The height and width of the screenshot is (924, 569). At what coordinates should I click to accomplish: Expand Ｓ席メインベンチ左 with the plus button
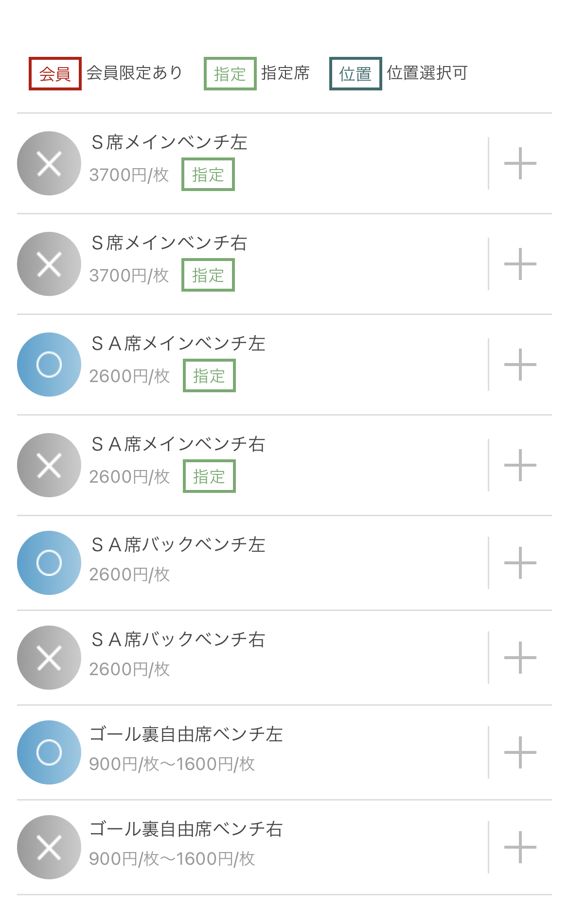coord(520,163)
